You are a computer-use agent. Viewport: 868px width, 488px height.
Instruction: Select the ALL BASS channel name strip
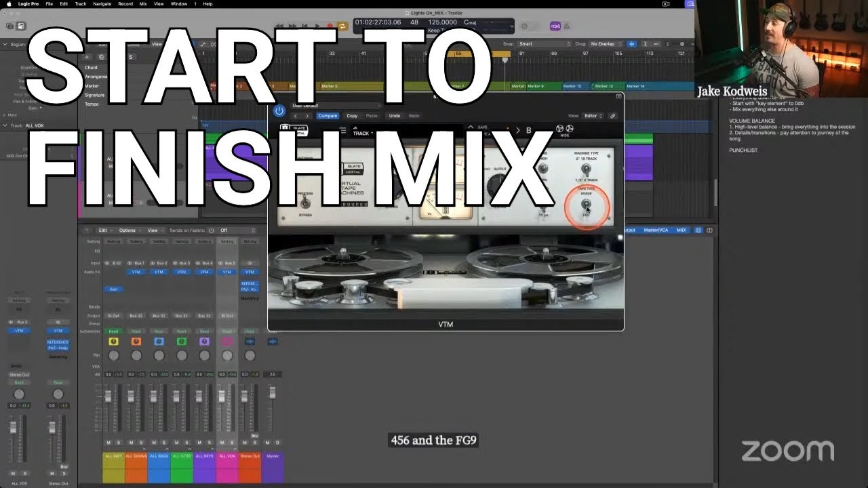[x=159, y=456]
